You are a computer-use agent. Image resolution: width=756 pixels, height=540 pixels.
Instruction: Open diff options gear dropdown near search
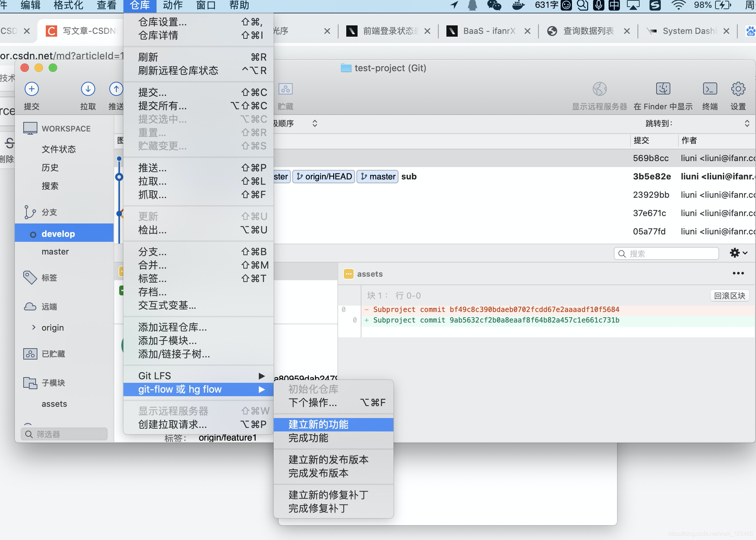(x=738, y=253)
